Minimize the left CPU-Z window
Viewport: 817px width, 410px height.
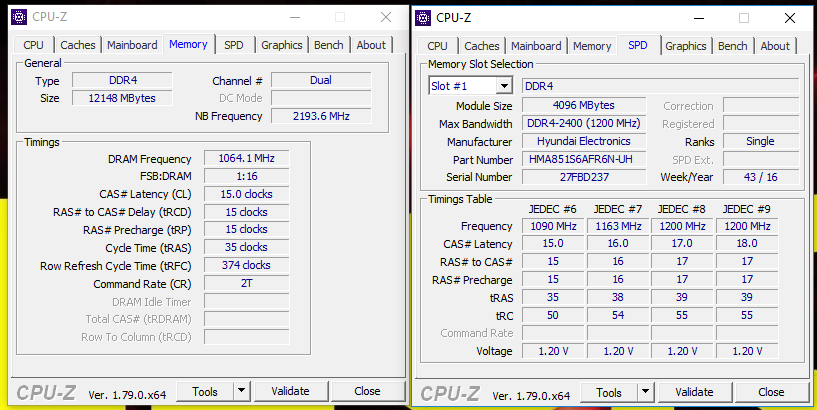(x=296, y=17)
